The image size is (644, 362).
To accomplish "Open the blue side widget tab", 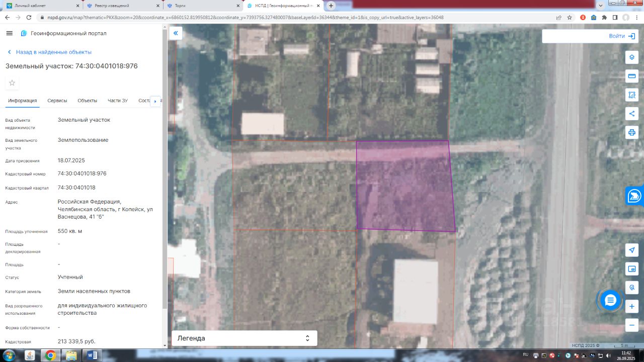I will (x=635, y=196).
